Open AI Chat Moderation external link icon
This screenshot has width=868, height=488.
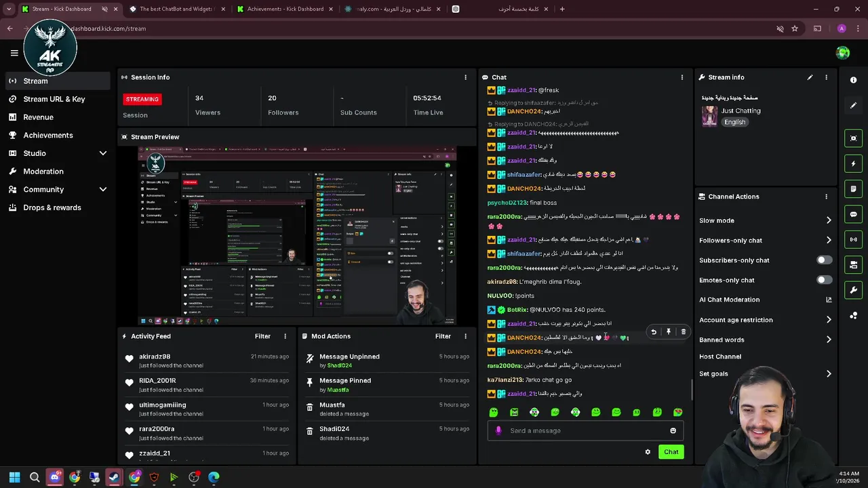(829, 300)
